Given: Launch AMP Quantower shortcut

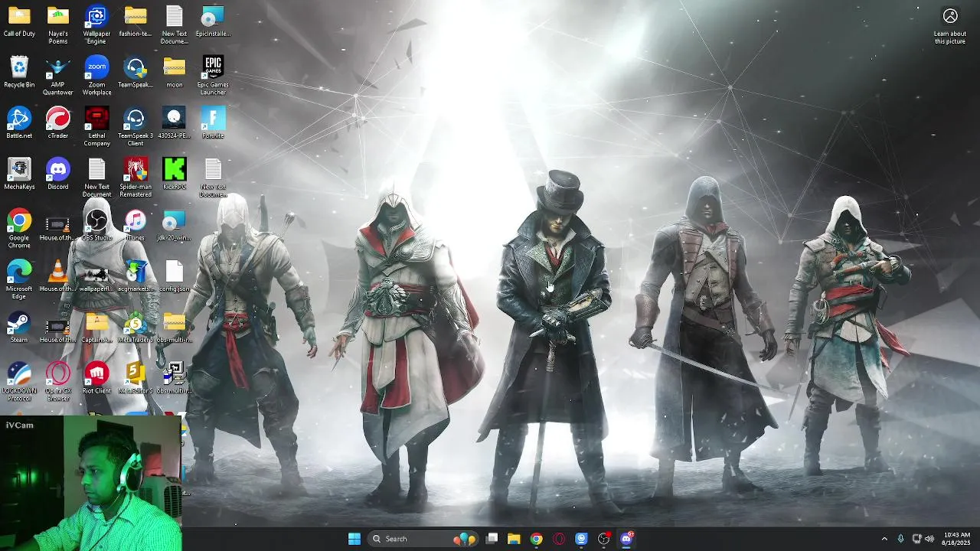Looking at the screenshot, I should point(58,77).
